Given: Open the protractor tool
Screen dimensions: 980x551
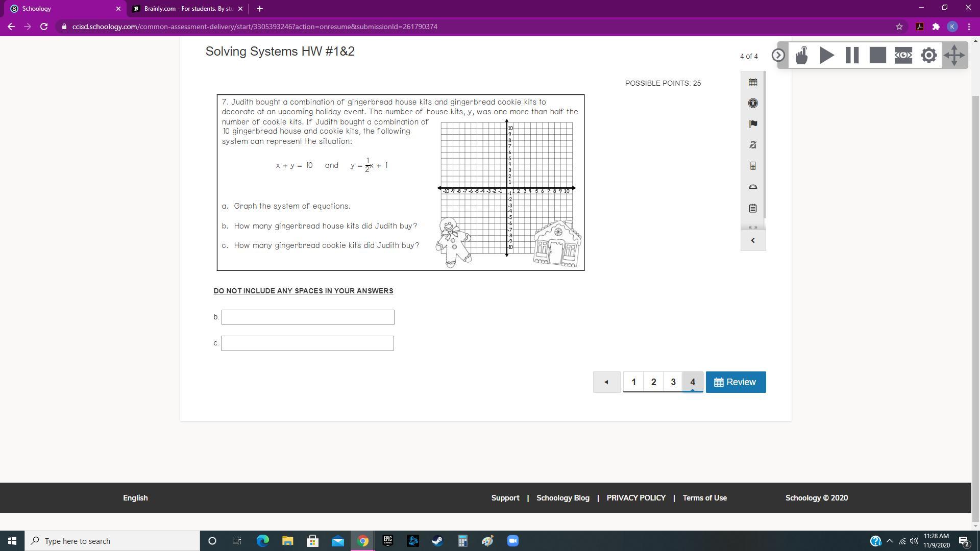Looking at the screenshot, I should (753, 187).
